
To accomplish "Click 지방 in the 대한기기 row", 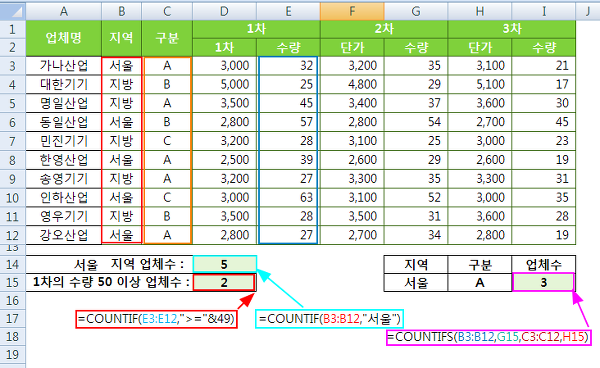I will point(122,85).
